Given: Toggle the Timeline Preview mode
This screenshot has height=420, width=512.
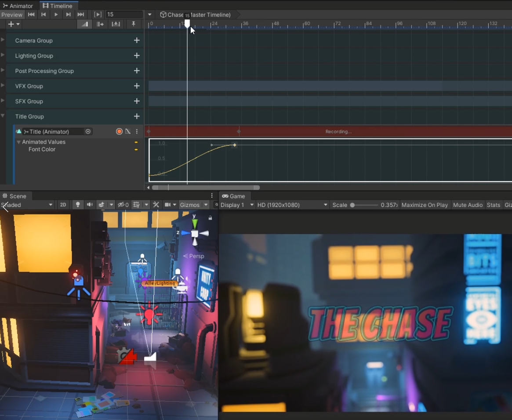Looking at the screenshot, I should 12,14.
